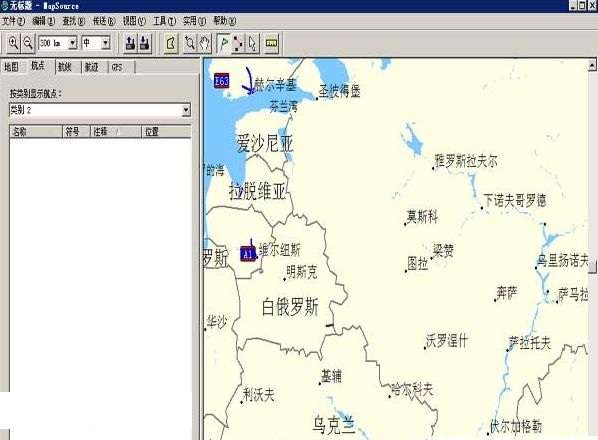Toggle the waypoint flag tool

pos(224,43)
